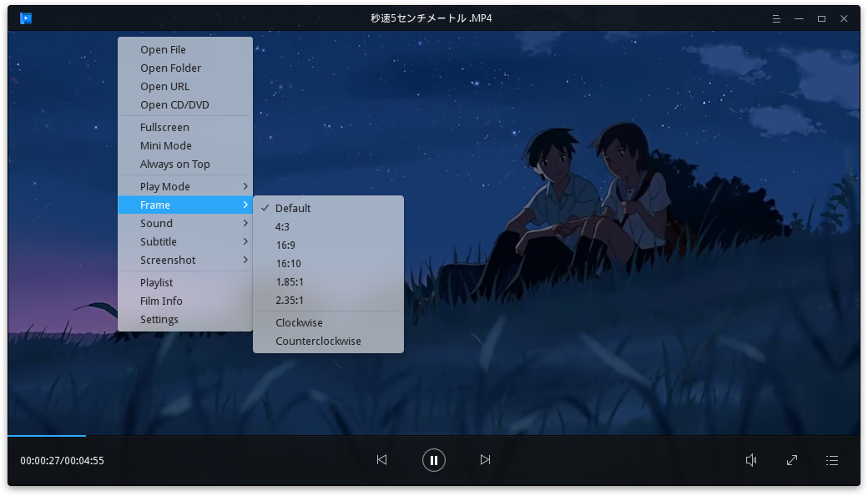Select Open CD/DVD menu entry
Screen dimensions: 868x496
185,104
